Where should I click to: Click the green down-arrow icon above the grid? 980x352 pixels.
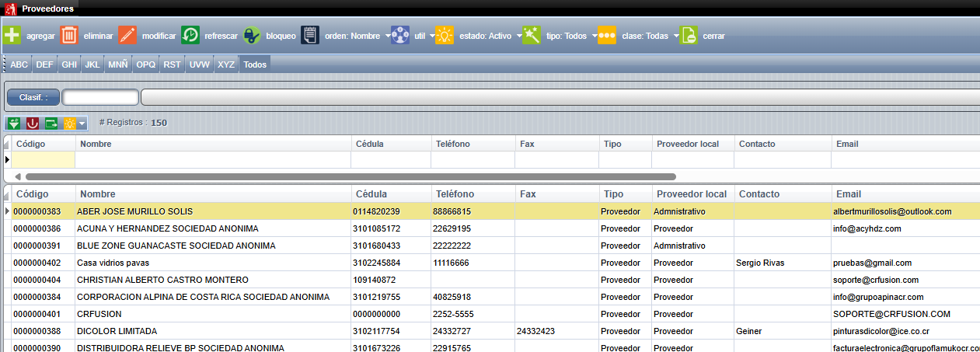point(14,123)
